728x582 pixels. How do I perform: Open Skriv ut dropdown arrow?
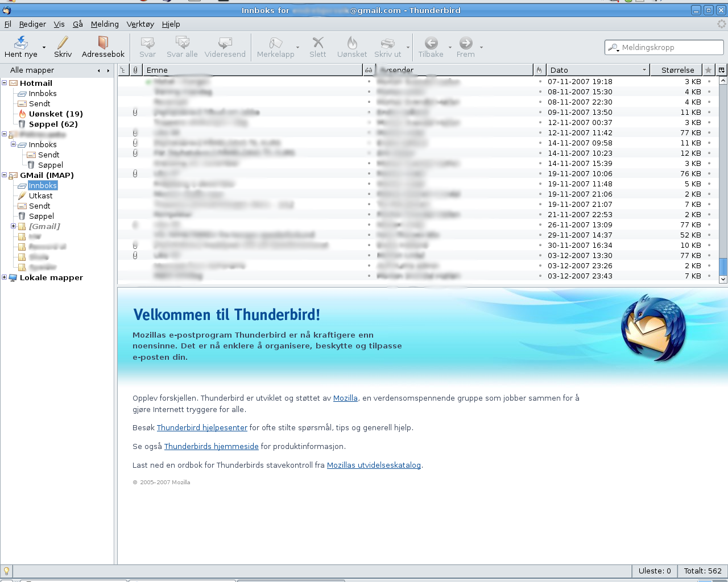(407, 47)
